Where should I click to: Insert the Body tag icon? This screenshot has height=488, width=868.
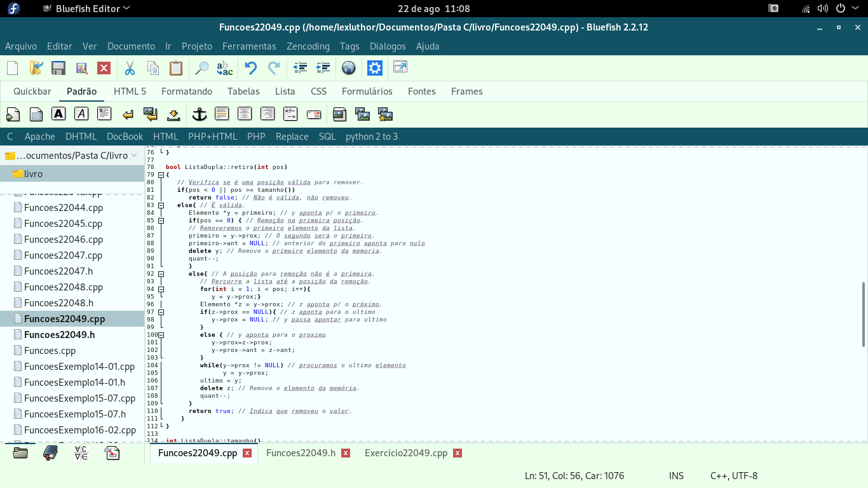coord(36,114)
